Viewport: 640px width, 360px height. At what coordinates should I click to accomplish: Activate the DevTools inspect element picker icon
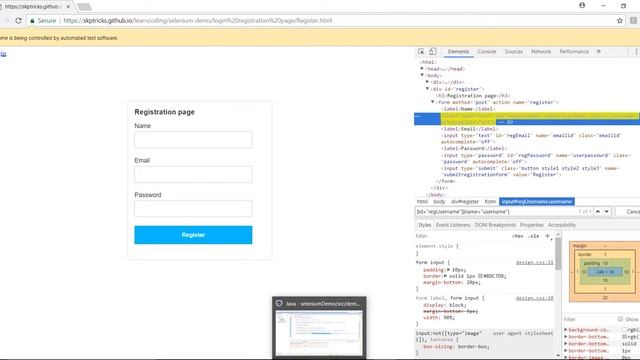tap(421, 52)
